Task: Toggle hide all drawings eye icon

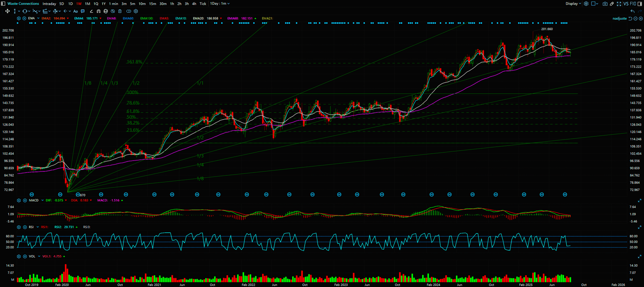Action: [113, 11]
